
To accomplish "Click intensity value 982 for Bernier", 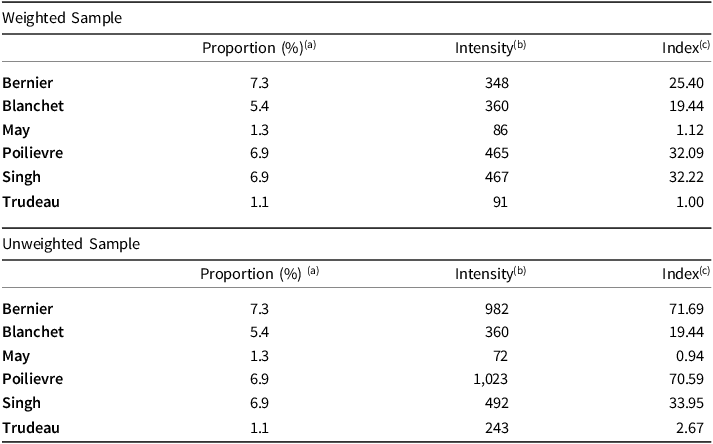I will pyautogui.click(x=497, y=309).
